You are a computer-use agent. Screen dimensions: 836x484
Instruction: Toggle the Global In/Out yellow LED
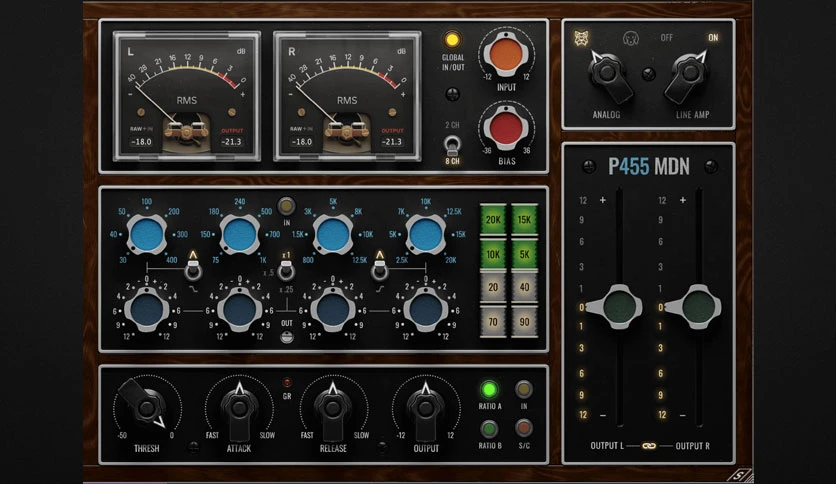(x=452, y=39)
